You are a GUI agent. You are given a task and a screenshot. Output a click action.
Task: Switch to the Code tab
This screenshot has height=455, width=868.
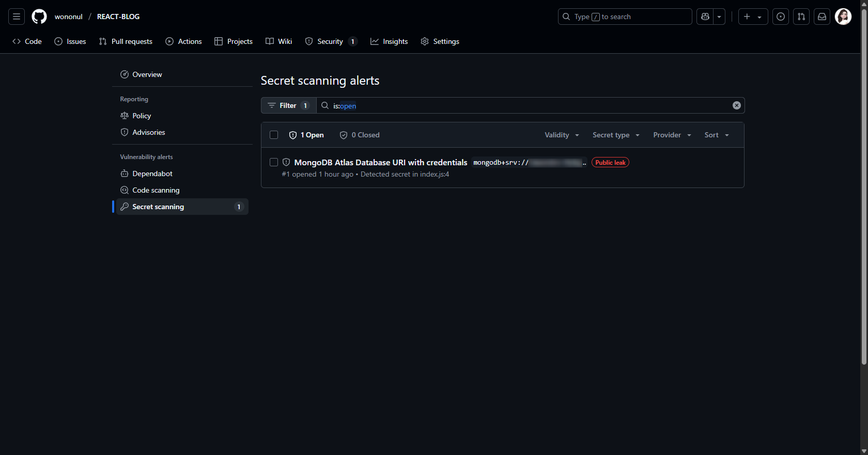27,41
